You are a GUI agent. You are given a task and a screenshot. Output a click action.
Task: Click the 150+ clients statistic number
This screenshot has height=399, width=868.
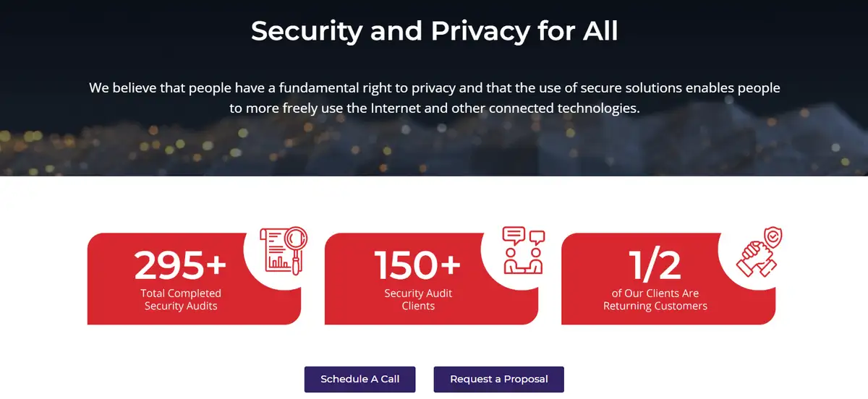click(x=417, y=265)
